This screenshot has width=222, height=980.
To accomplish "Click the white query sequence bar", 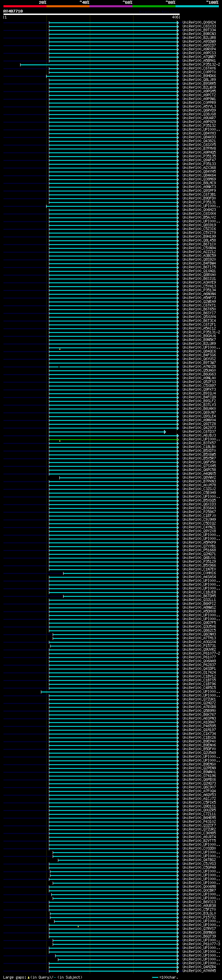I will pos(92,14).
